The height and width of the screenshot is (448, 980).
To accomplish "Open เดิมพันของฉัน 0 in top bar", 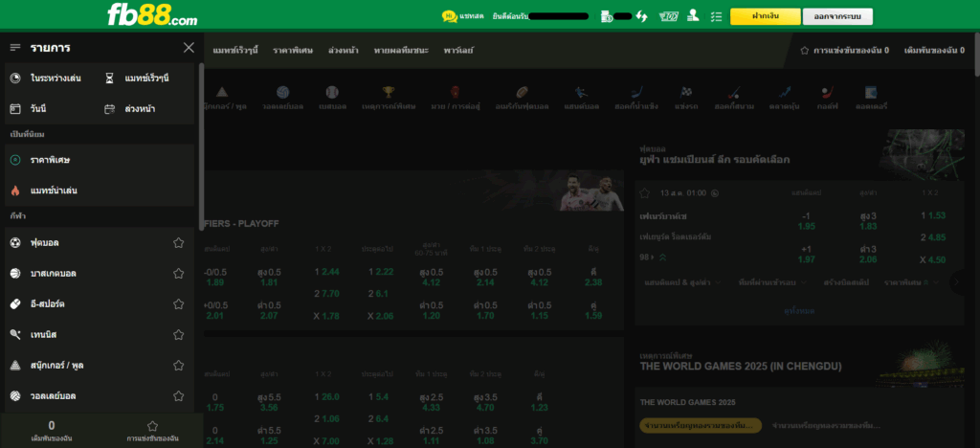I will click(x=936, y=50).
